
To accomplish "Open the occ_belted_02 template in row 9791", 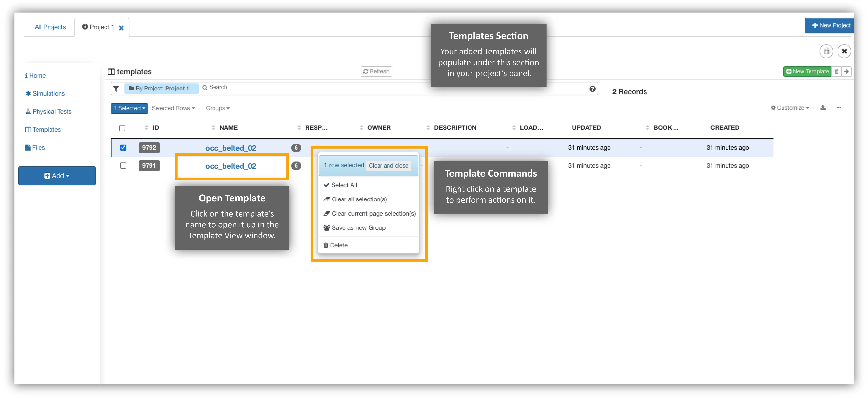I will pyautogui.click(x=231, y=166).
